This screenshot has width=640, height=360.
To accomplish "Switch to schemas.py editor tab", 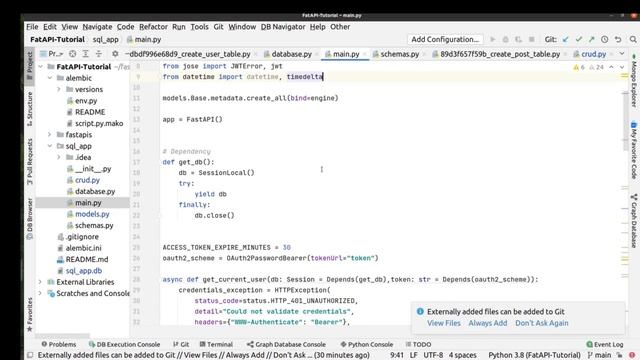I will click(x=399, y=54).
